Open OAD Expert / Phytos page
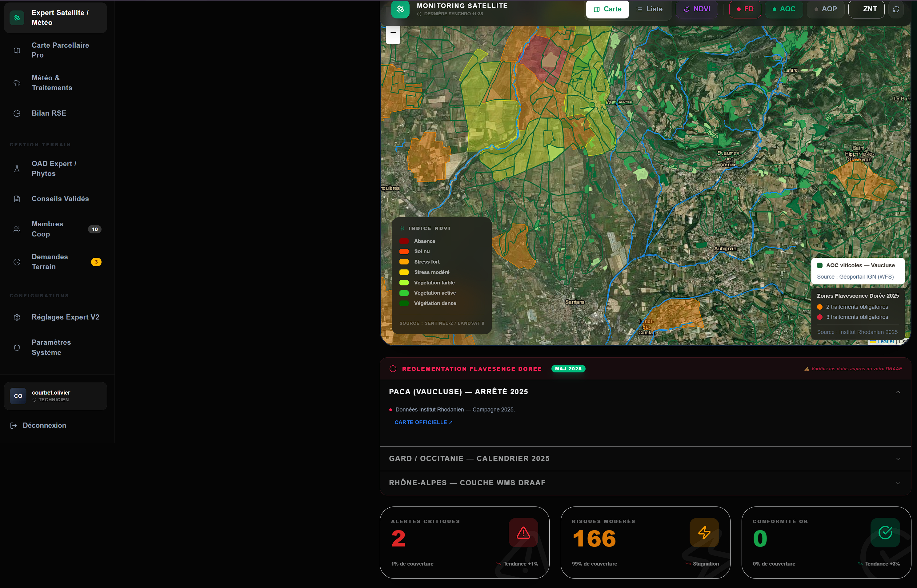Screen dimensions: 917x588 pyautogui.click(x=55, y=169)
